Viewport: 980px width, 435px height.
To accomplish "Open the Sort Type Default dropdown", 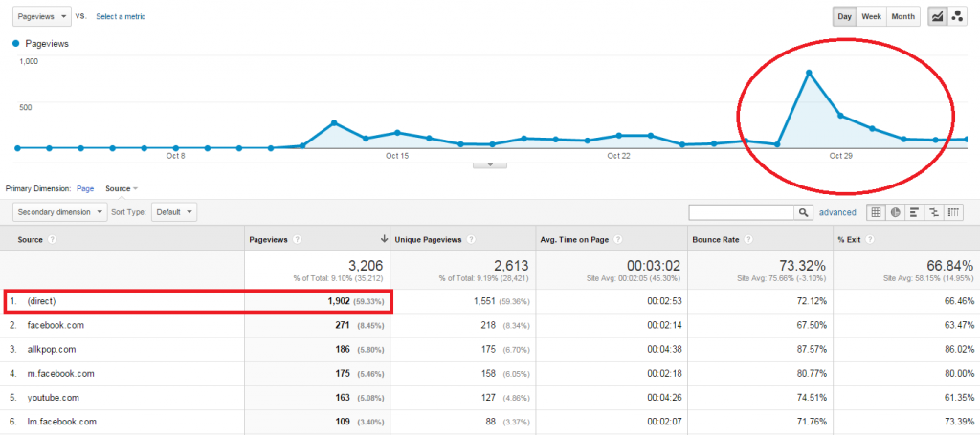I will pos(174,212).
